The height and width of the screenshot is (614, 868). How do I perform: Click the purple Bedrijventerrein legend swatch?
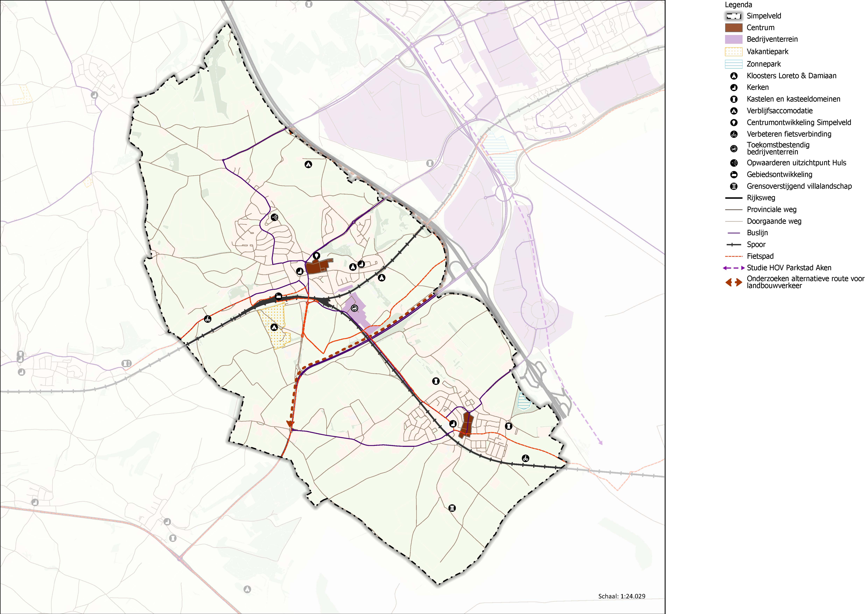tap(734, 39)
